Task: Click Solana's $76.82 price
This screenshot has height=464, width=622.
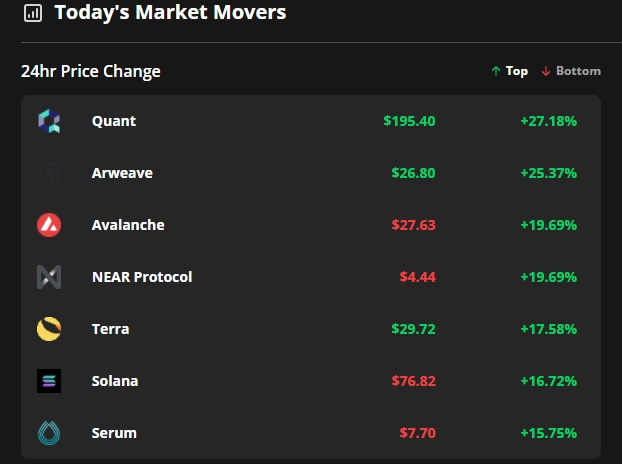Action: [x=413, y=381]
